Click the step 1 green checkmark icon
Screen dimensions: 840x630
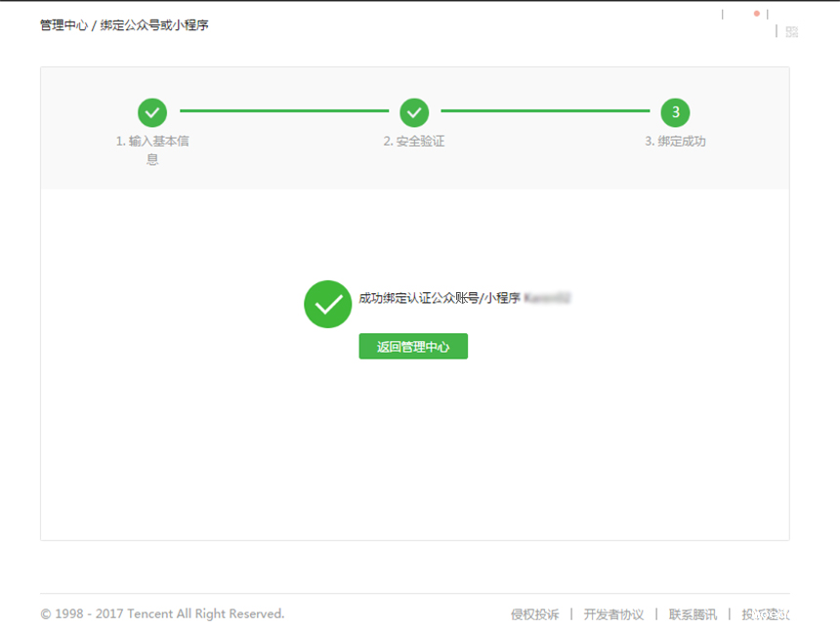pyautogui.click(x=152, y=112)
